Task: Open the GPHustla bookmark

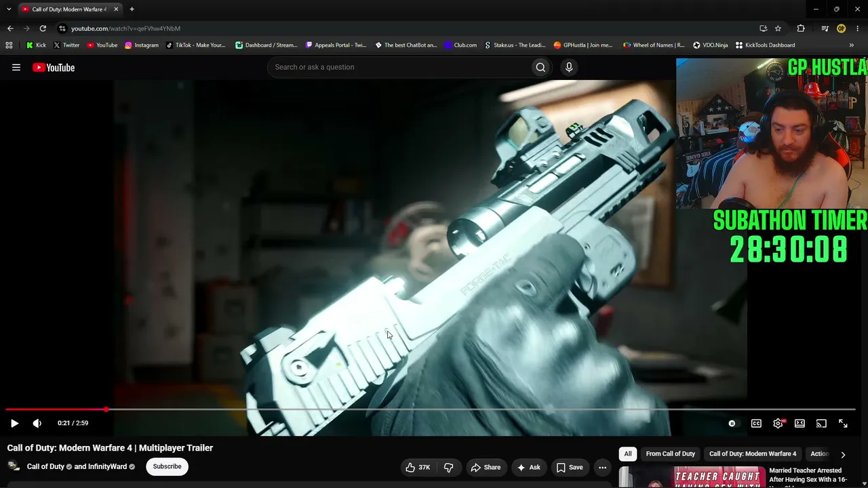Action: point(583,45)
